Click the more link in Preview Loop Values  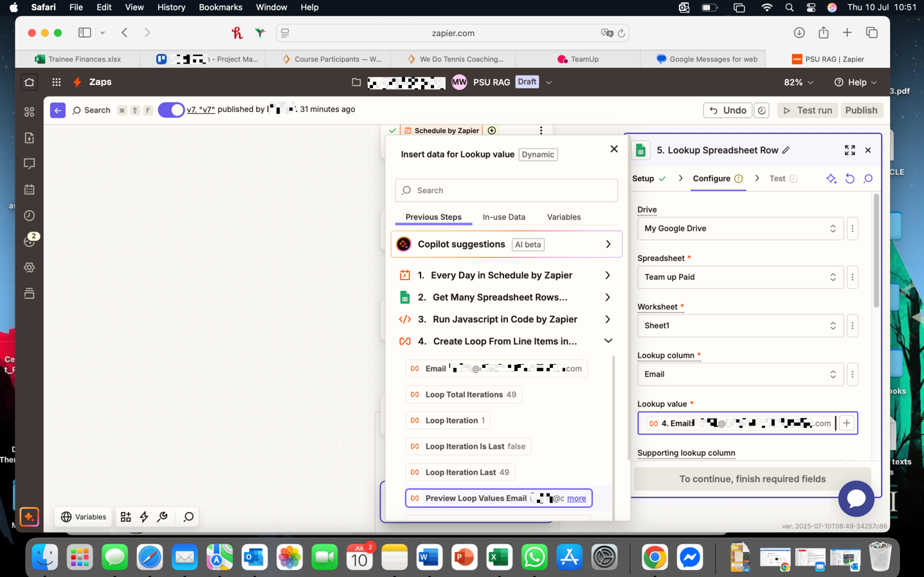[576, 499]
